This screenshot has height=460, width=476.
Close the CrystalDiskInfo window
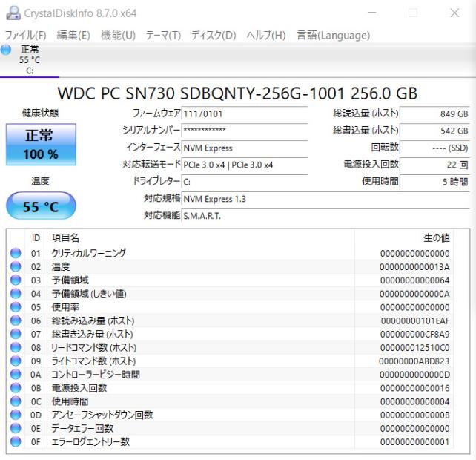454,13
